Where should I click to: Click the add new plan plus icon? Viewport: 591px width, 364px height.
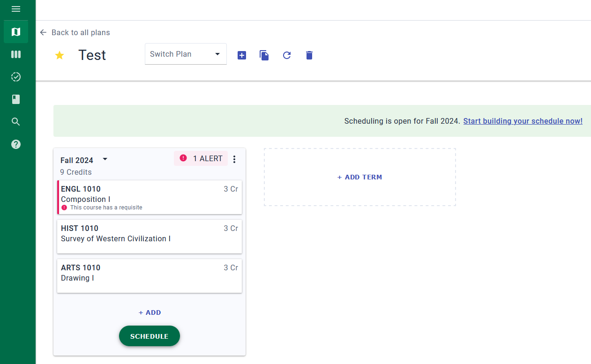242,55
